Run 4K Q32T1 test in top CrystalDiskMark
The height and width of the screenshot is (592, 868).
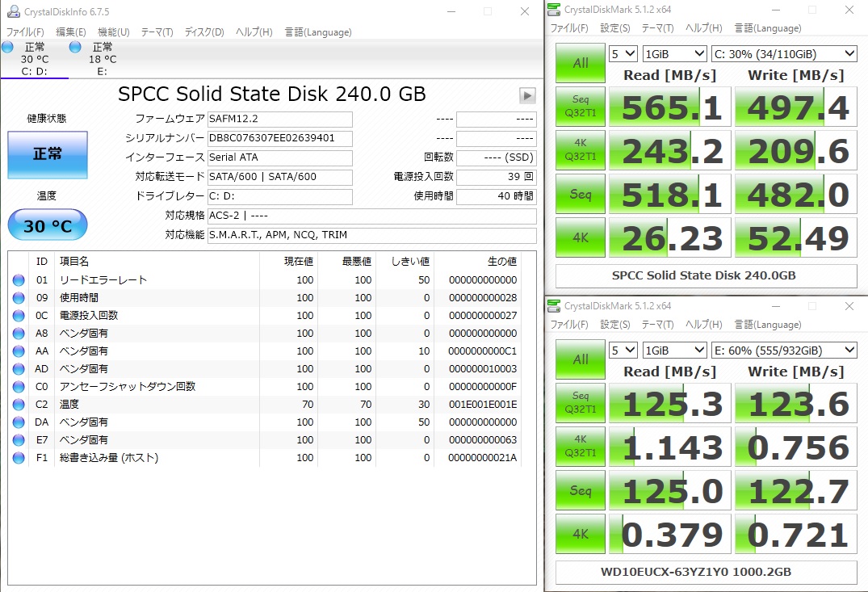[580, 150]
